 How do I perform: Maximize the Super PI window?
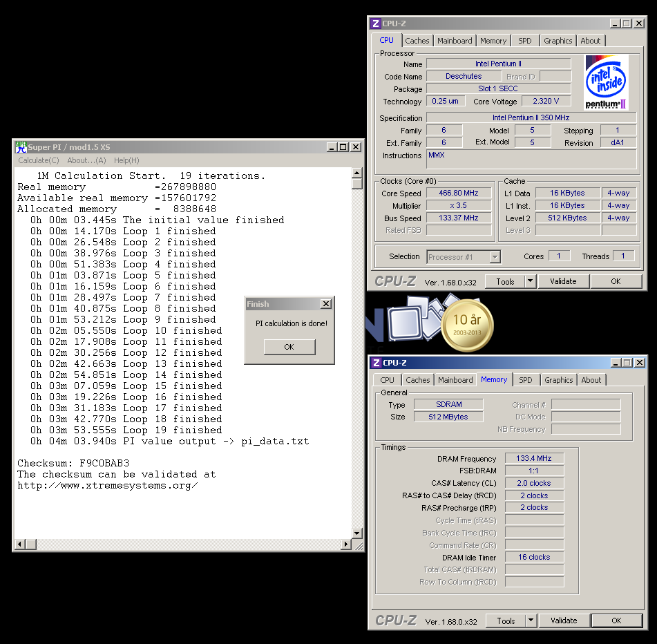tap(343, 147)
